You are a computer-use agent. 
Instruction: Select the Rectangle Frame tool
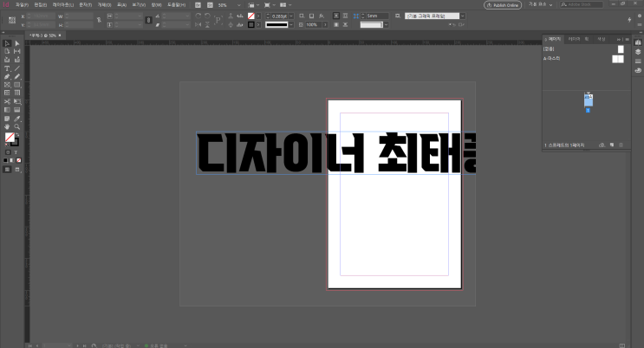click(x=7, y=85)
